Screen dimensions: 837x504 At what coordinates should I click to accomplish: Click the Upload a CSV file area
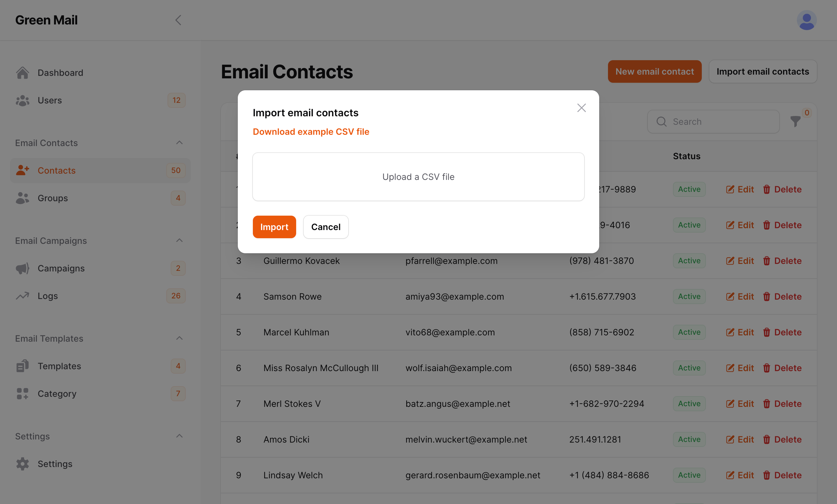pos(418,176)
